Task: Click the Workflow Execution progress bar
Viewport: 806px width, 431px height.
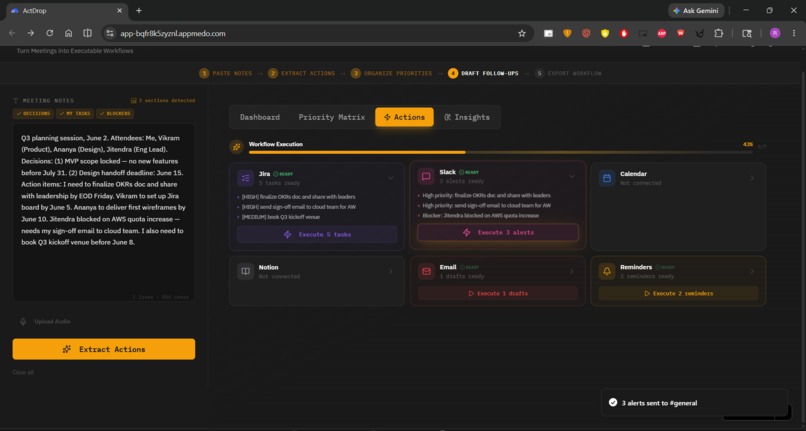Action: (500, 152)
